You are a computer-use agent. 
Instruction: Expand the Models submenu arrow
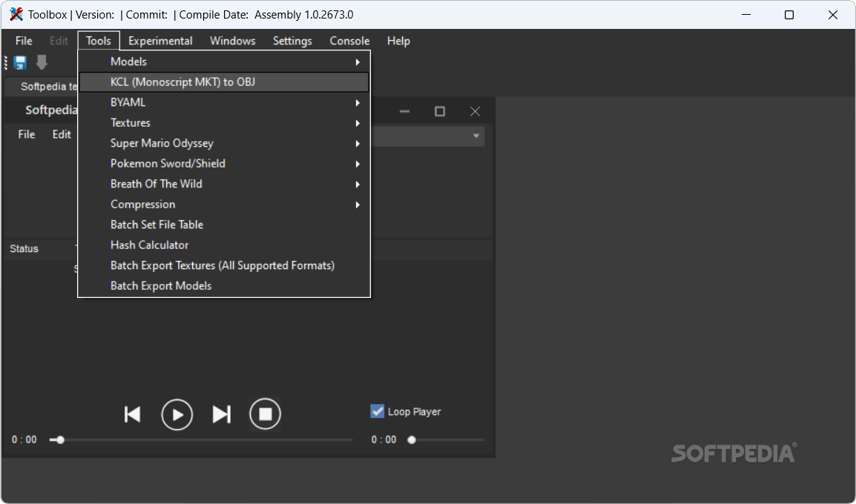tap(358, 62)
